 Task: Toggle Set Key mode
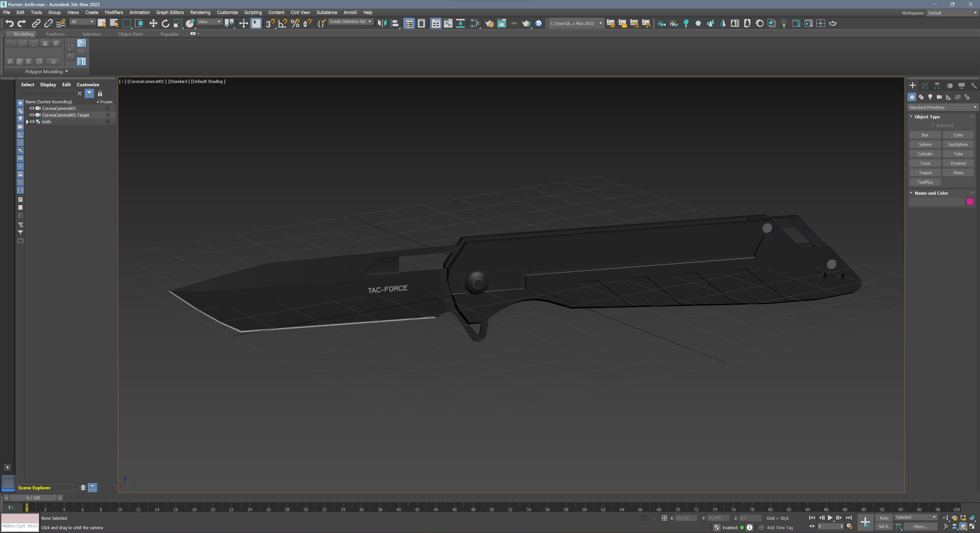[x=884, y=527]
